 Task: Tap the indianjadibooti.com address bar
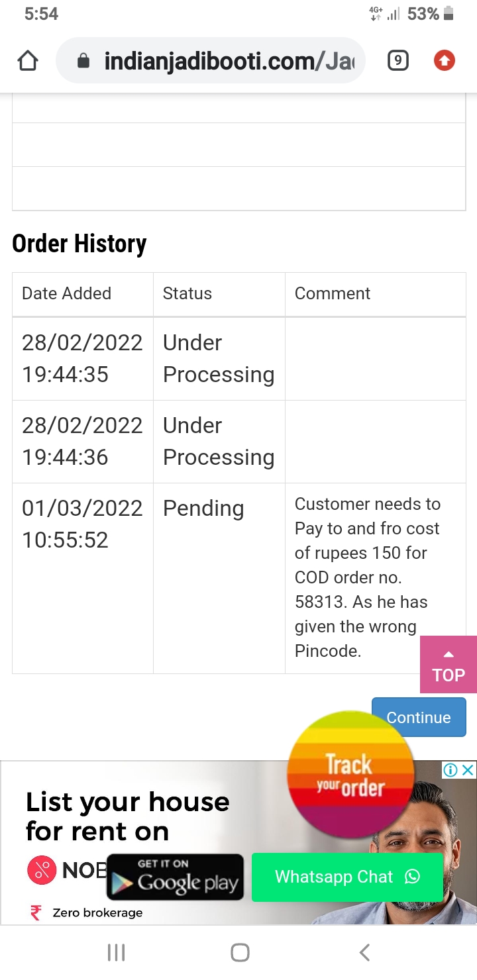point(219,62)
